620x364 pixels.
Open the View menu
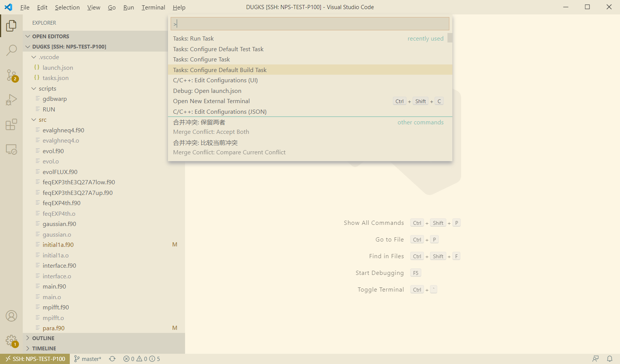tap(94, 7)
